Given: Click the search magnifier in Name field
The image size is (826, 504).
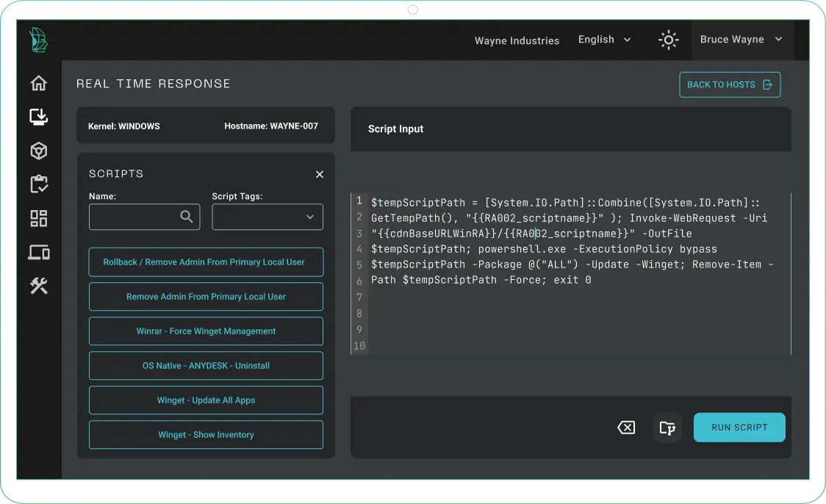Looking at the screenshot, I should tap(187, 217).
